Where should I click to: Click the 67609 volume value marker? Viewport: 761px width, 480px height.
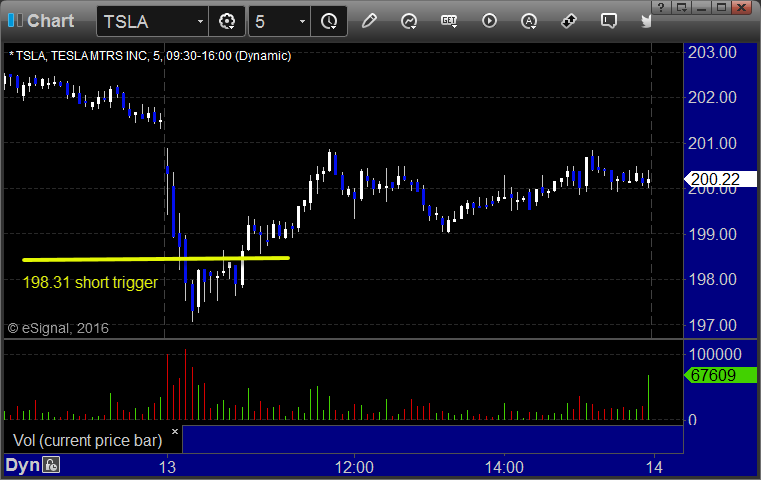click(720, 375)
